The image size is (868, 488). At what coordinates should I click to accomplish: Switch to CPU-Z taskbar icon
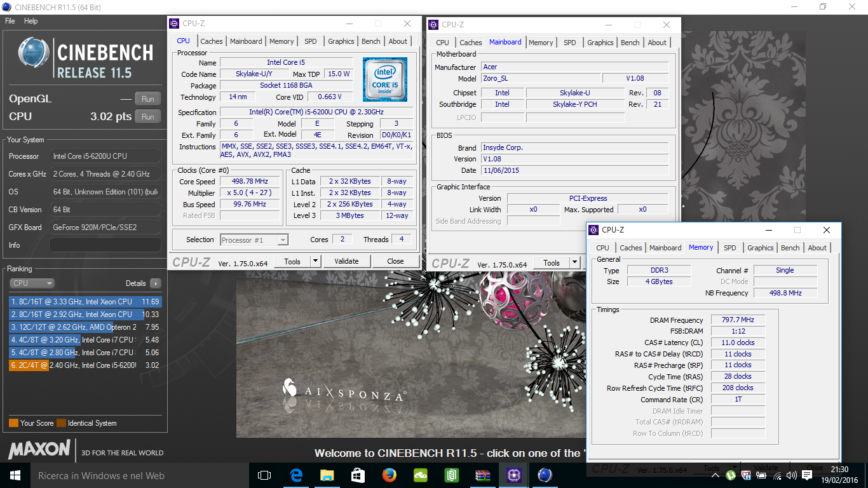513,475
